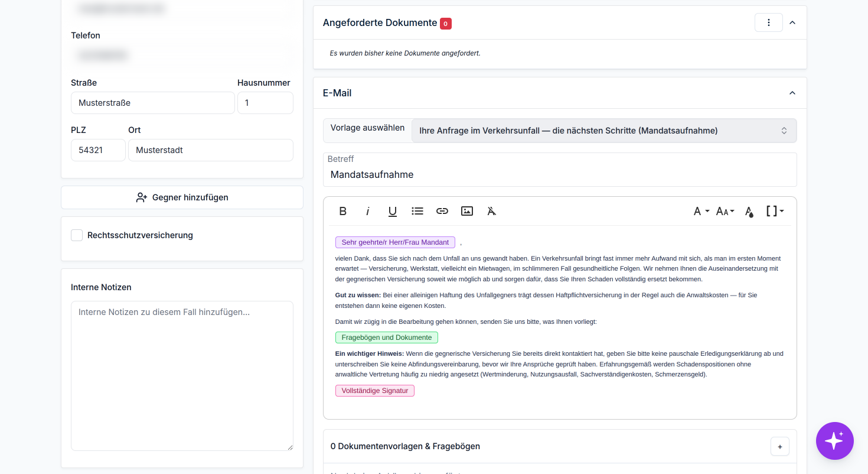Click 'Gut zu wissen:' bold text
This screenshot has height=474, width=868.
pyautogui.click(x=358, y=295)
